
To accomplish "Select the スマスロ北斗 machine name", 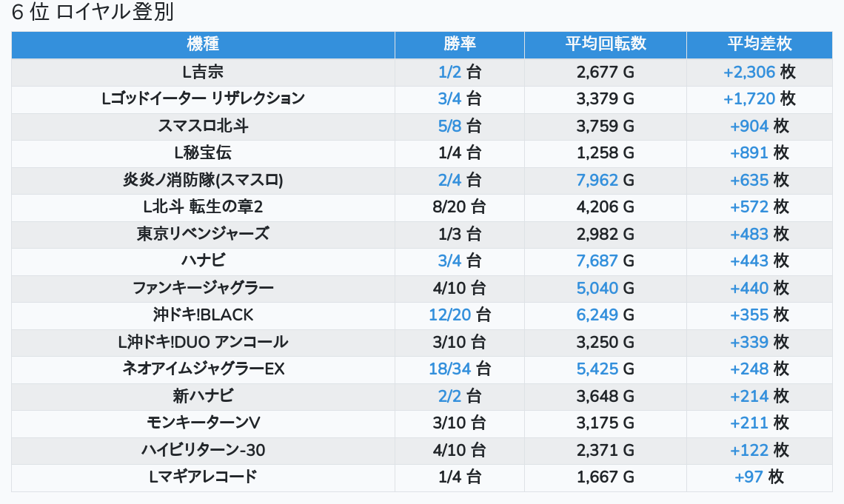I will click(203, 126).
